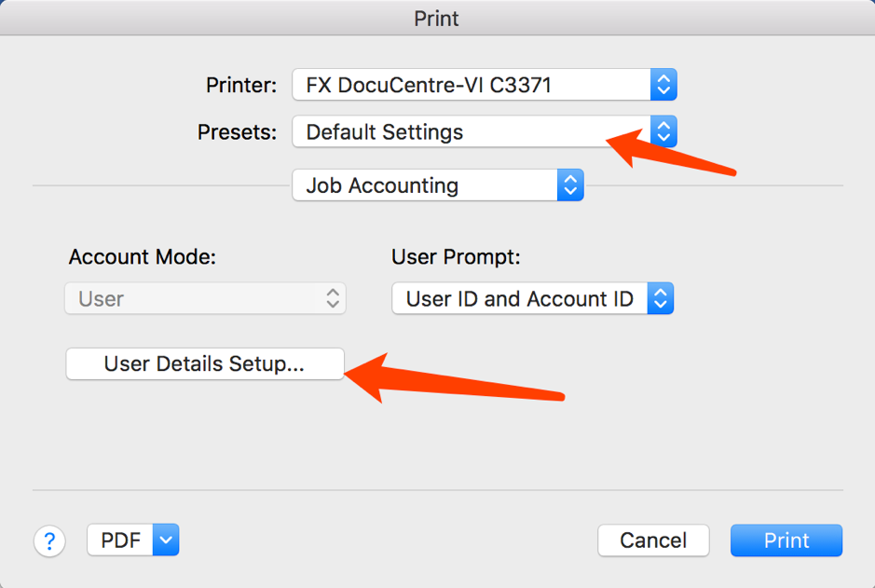This screenshot has height=588, width=875.
Task: Click the blue arrows on User Prompt selector
Action: tap(660, 299)
